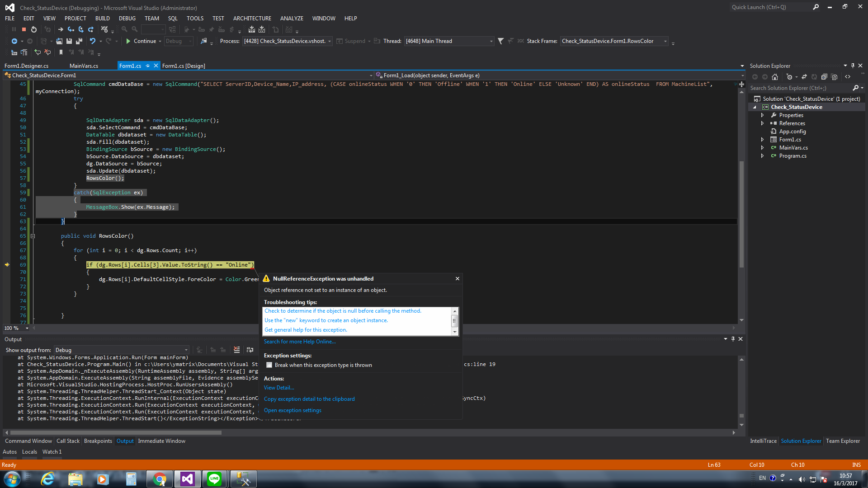Toggle word wrap in the Output pane

[x=250, y=350]
